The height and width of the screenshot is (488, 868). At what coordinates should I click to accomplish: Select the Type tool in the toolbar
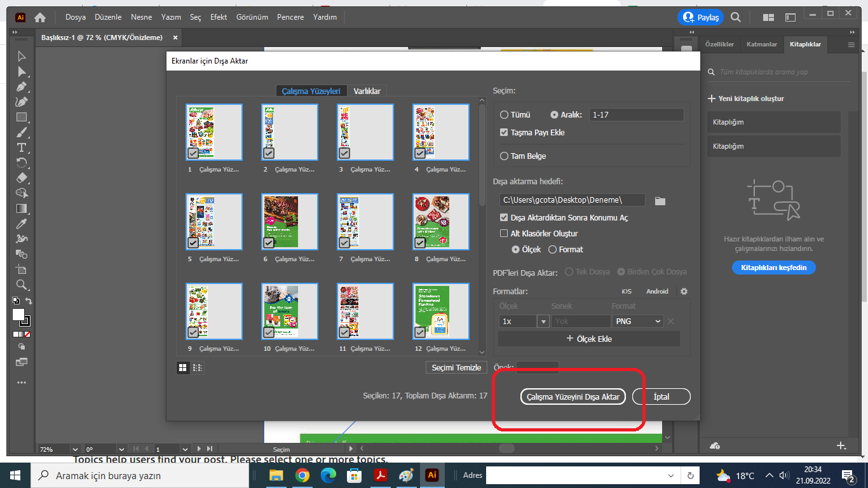pyautogui.click(x=21, y=147)
